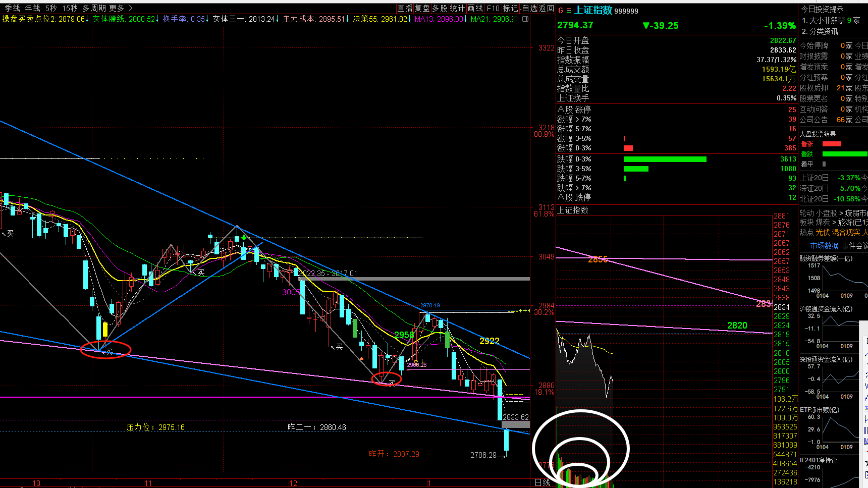Activate the 画线 drawing tool
Screen dimensions: 868x488
(x=475, y=8)
